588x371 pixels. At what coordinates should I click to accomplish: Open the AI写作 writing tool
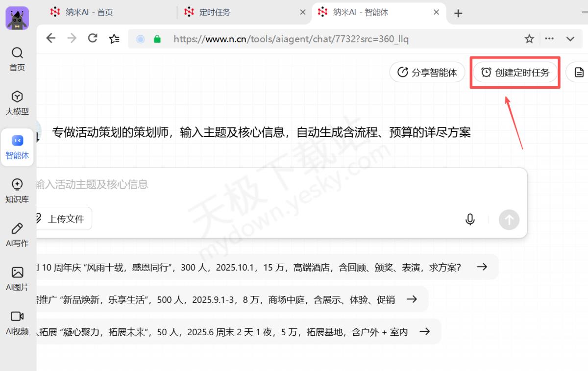tap(17, 235)
